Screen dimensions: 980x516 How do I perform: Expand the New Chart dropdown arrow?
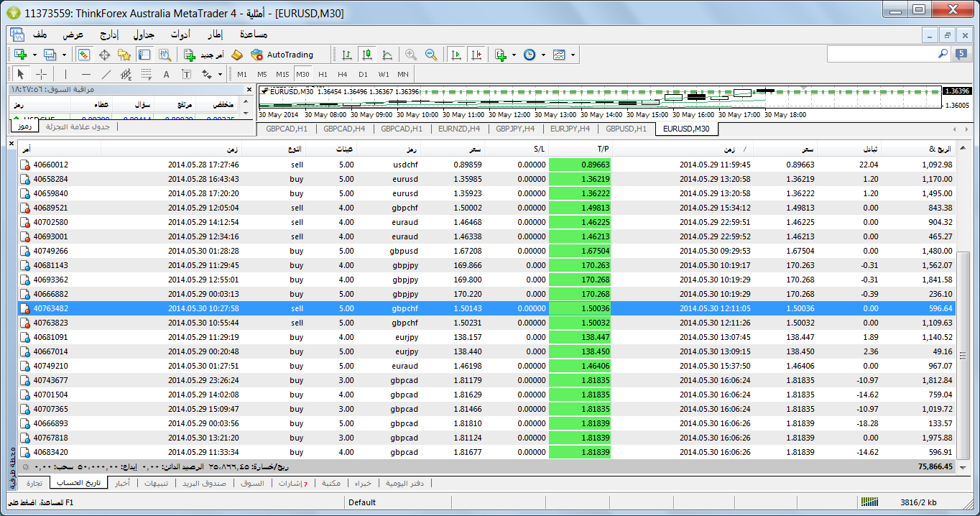[34, 55]
